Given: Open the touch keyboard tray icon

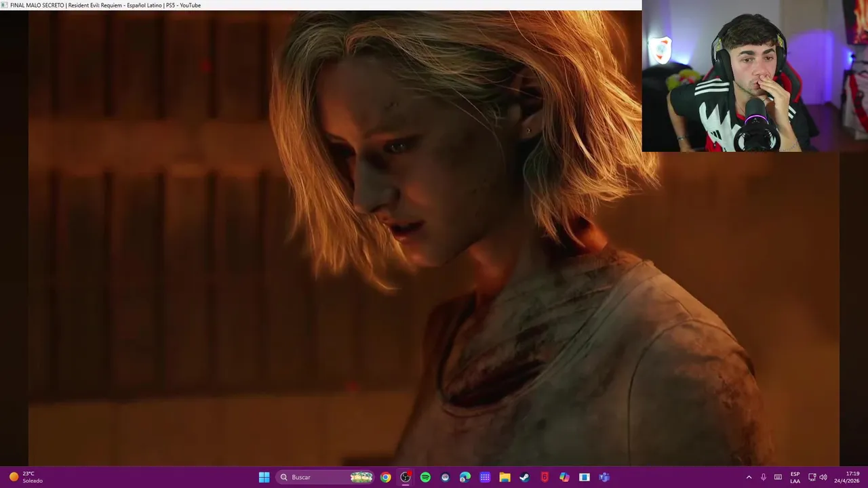Looking at the screenshot, I should click(x=778, y=477).
